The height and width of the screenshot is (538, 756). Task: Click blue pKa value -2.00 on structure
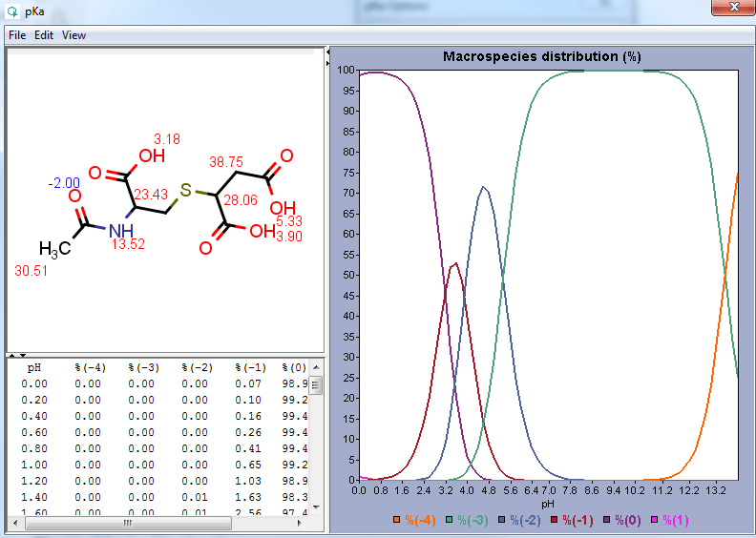click(64, 183)
